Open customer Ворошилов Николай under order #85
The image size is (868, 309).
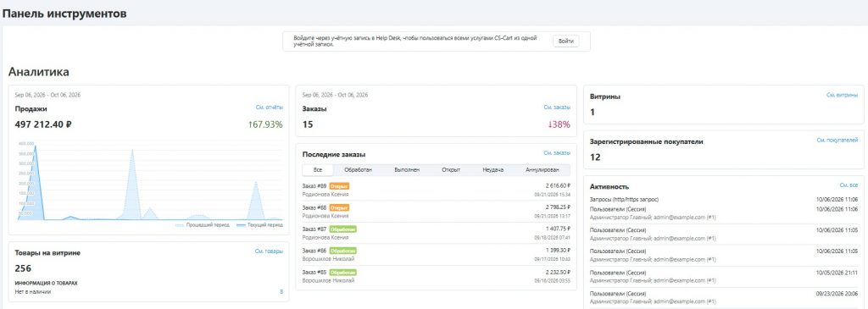328,280
